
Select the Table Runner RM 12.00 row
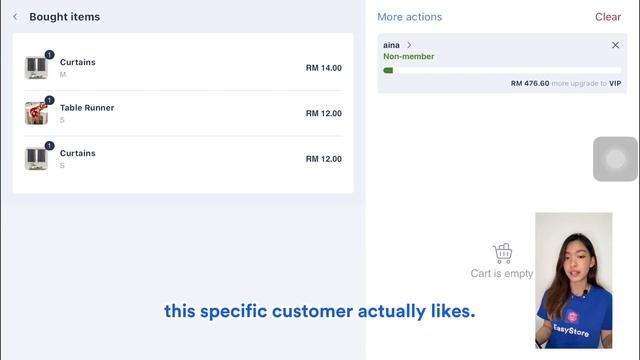(183, 113)
